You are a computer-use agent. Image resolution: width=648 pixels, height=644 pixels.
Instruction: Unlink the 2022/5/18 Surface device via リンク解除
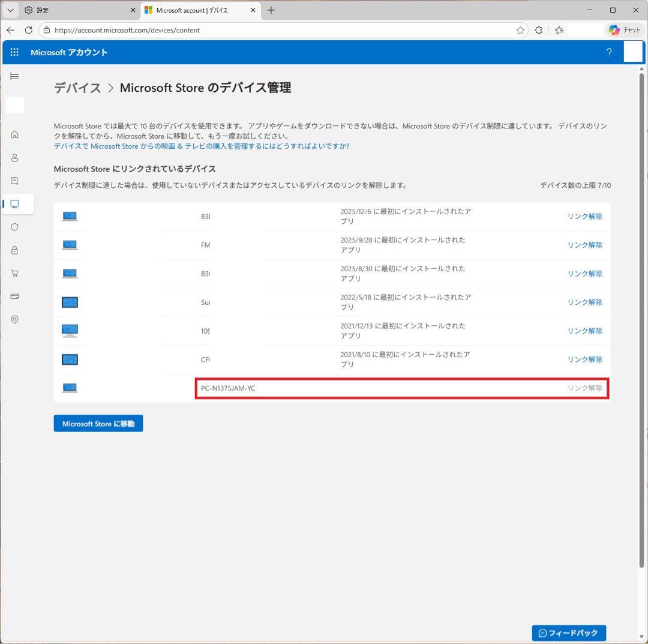584,302
